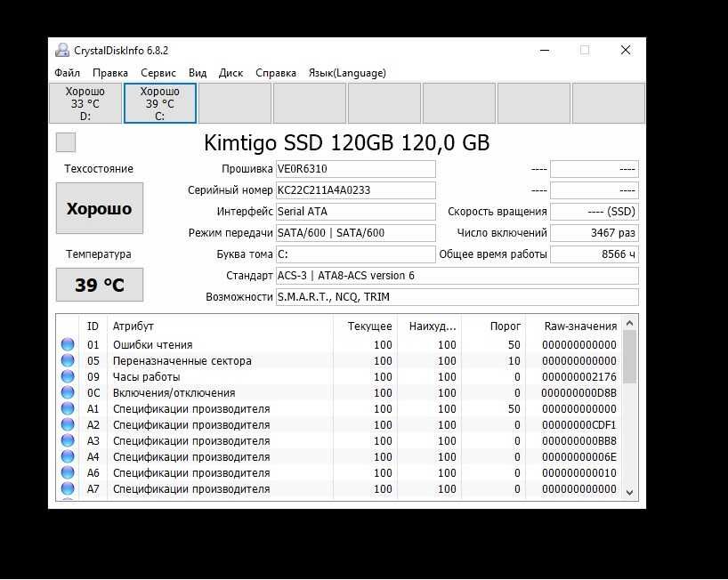Close the CrystalDiskInfo window

coord(626,50)
